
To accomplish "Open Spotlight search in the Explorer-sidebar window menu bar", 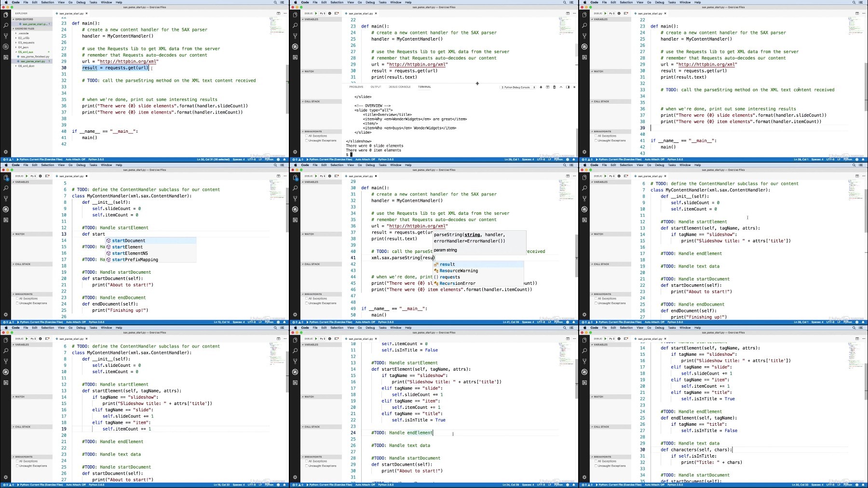I will tap(275, 2).
